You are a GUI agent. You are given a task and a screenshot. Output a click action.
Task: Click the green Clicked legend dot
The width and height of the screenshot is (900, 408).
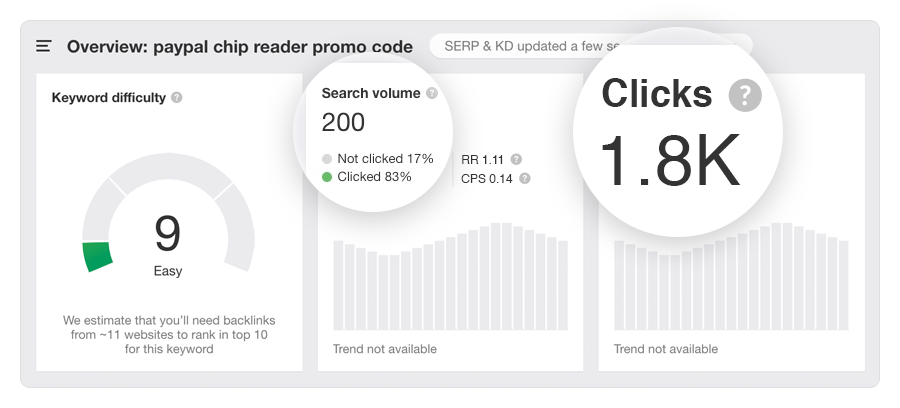pyautogui.click(x=327, y=177)
